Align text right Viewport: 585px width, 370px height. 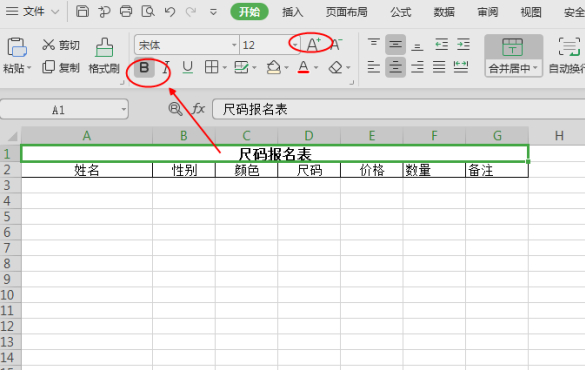[x=417, y=68]
